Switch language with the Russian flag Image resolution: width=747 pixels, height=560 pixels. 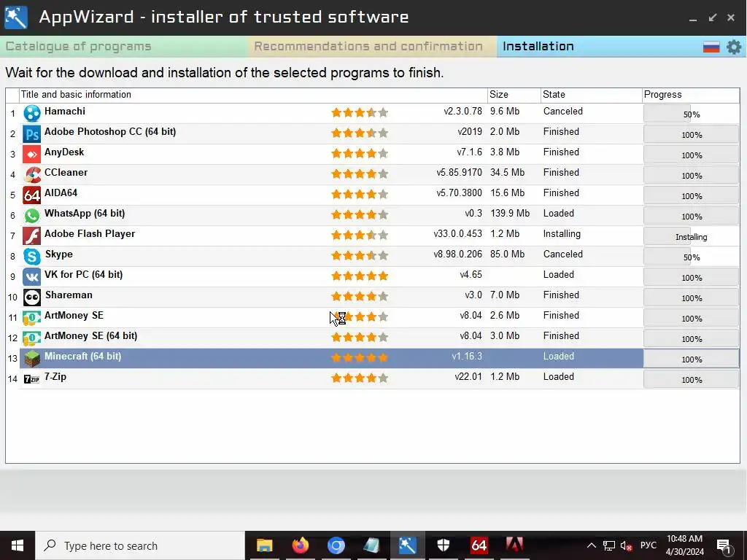(x=711, y=47)
